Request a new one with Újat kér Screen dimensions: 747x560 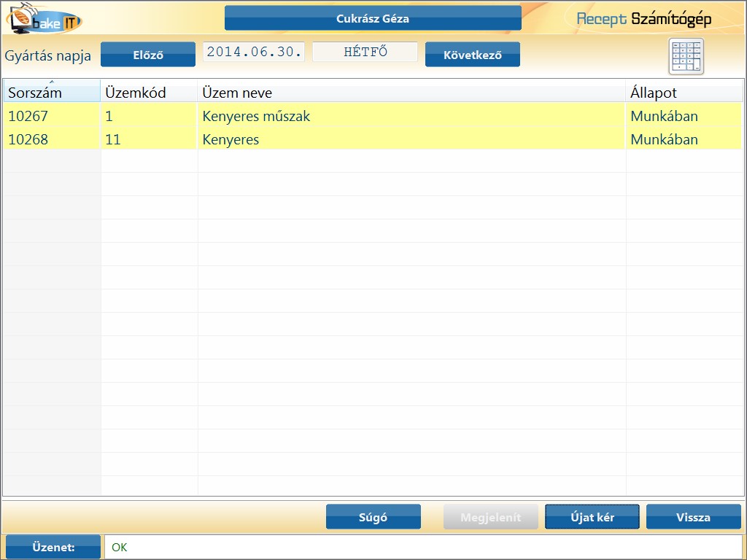tap(592, 517)
